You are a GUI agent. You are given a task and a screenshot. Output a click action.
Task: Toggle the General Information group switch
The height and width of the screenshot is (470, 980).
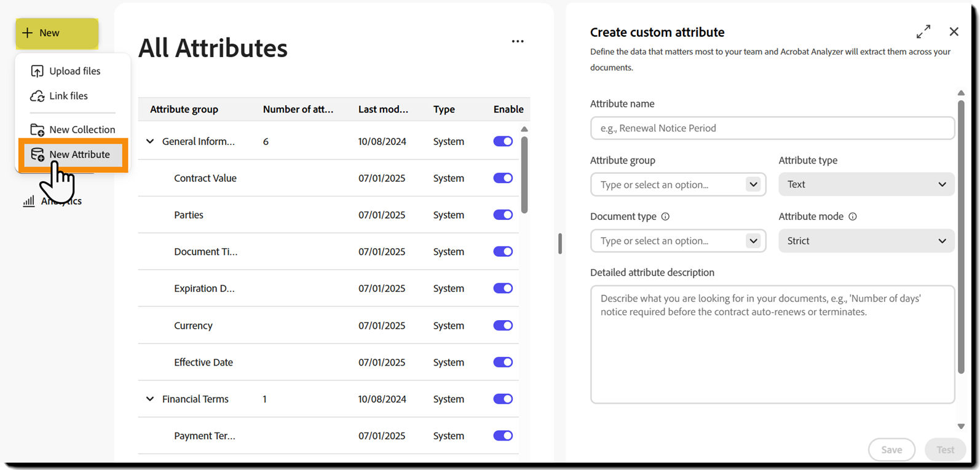503,141
